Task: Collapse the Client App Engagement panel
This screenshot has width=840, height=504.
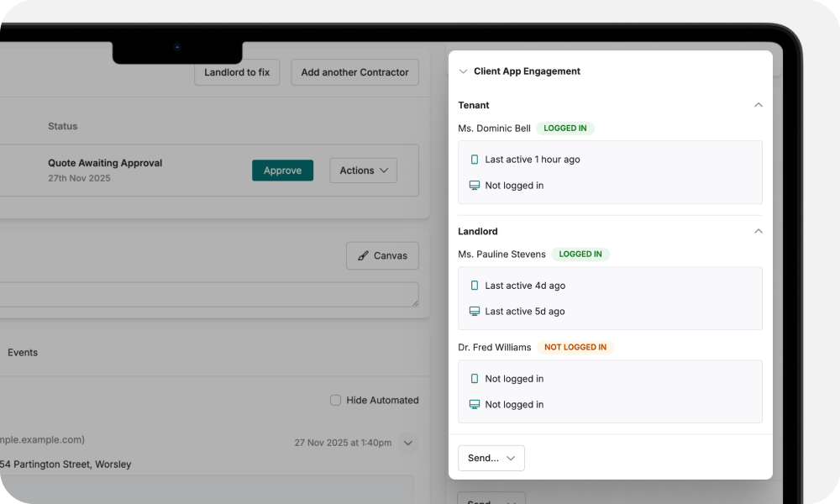Action: tap(463, 71)
